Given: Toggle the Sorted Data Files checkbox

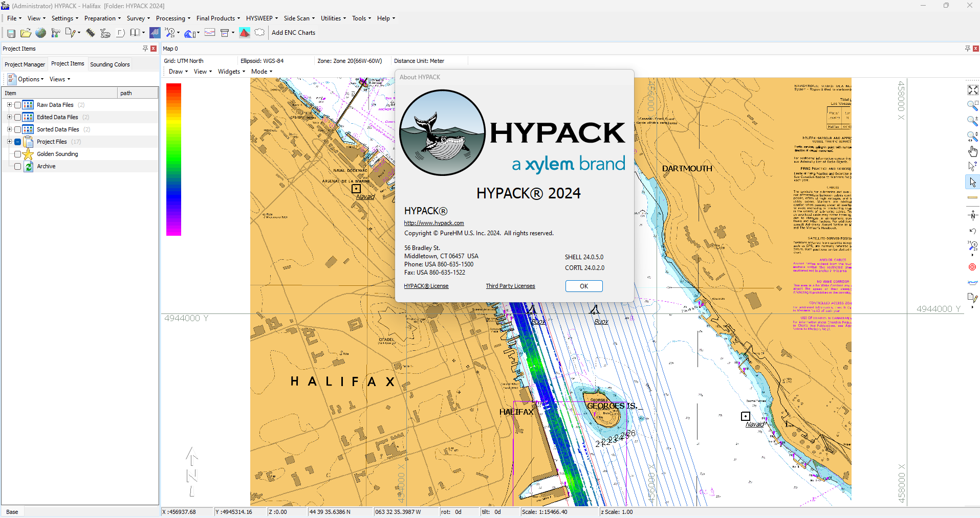Looking at the screenshot, I should (x=18, y=129).
